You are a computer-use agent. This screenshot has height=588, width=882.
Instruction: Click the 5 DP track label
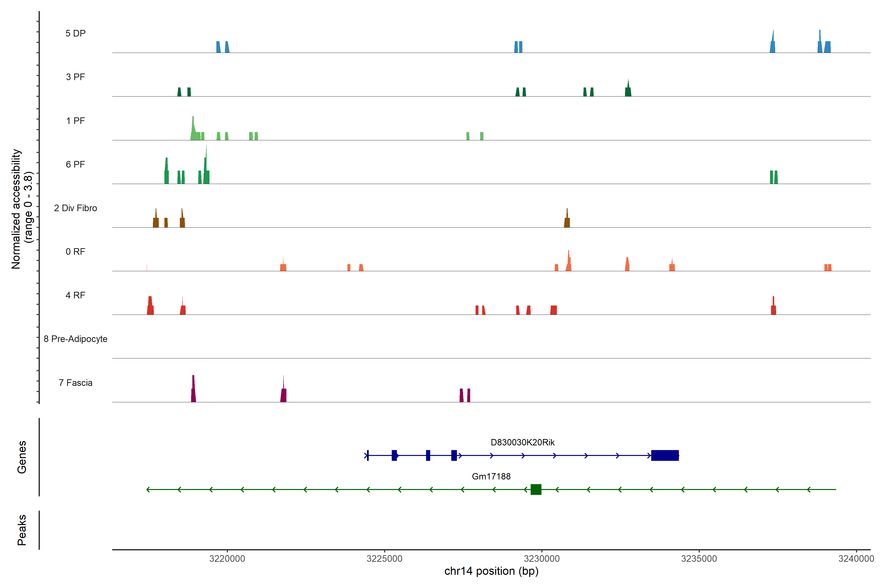[75, 33]
